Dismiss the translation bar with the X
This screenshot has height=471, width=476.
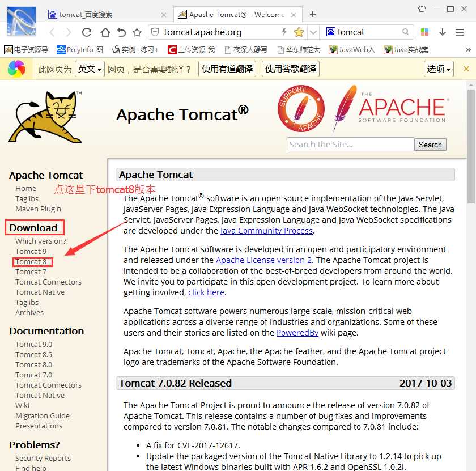(466, 69)
